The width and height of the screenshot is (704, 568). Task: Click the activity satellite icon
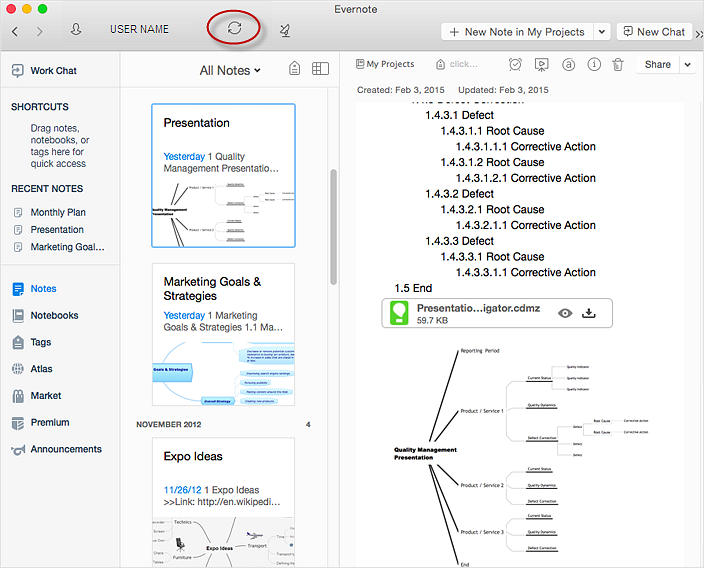(285, 31)
